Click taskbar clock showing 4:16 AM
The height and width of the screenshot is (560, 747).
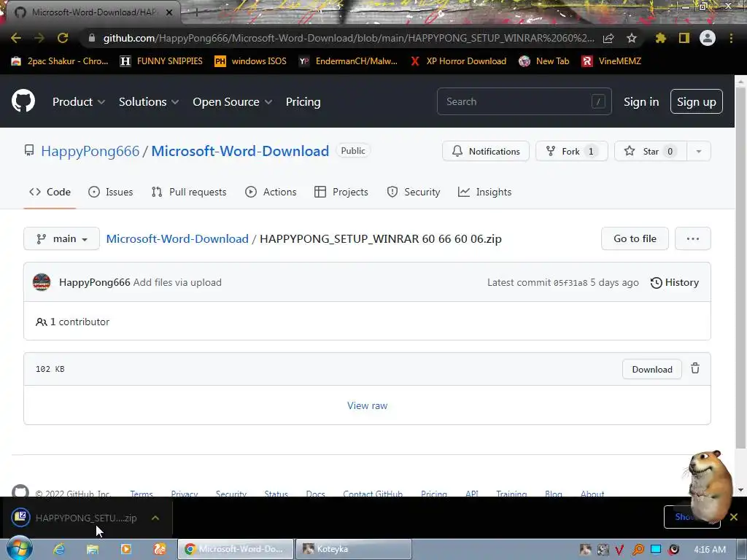tap(710, 550)
